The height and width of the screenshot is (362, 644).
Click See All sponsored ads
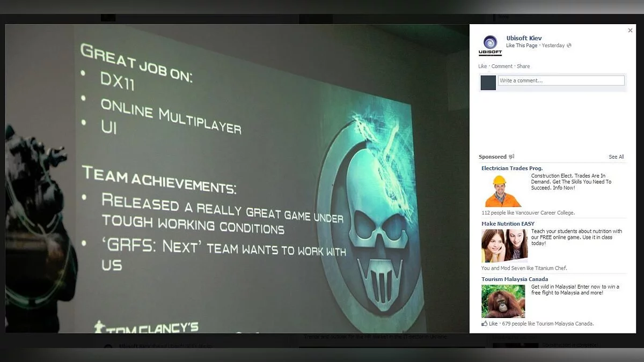[x=616, y=157]
